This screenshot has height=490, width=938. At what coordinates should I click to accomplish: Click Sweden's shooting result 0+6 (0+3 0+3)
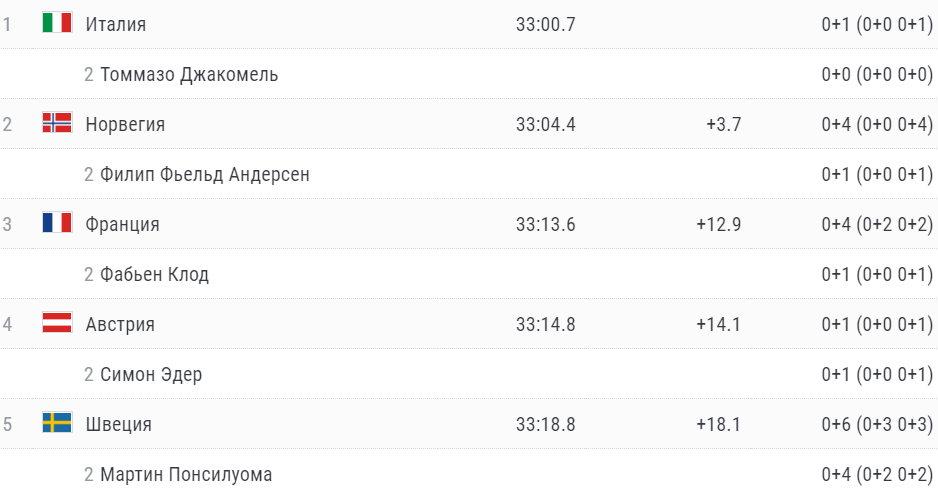(x=877, y=424)
